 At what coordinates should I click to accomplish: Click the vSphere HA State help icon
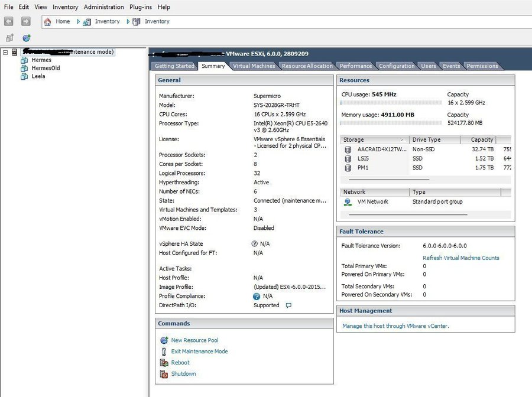pyautogui.click(x=255, y=243)
